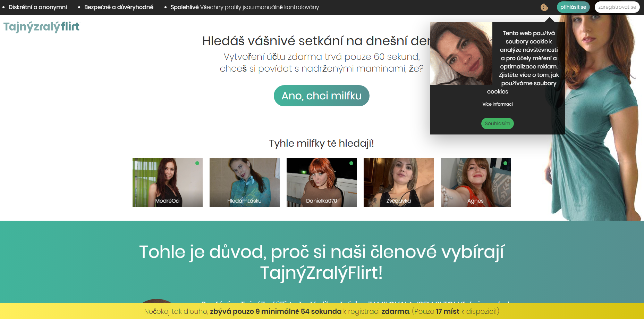Viewport: 644px width, 319px height.
Task: Accept cookies with the 'Souhlasím' button
Action: tap(497, 123)
